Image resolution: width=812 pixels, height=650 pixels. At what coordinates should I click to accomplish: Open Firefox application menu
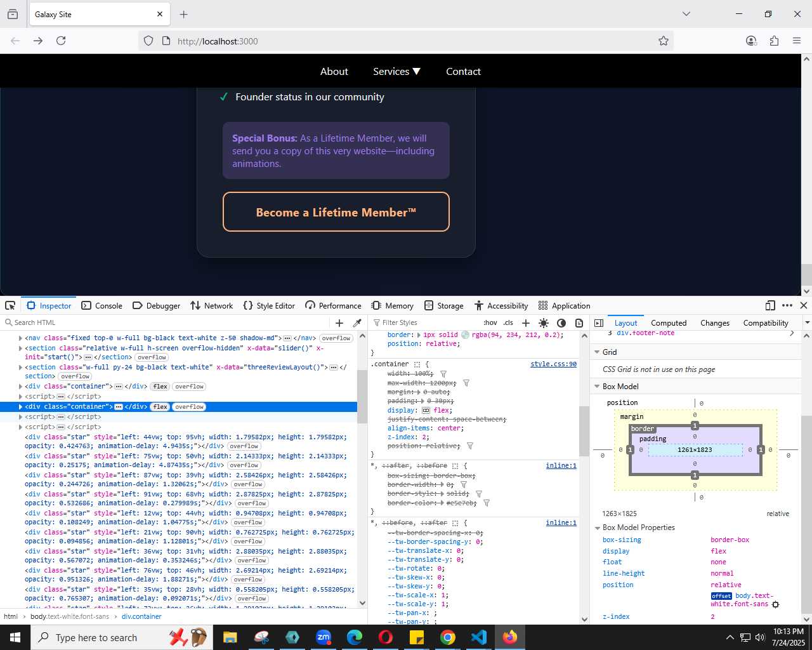click(x=797, y=41)
